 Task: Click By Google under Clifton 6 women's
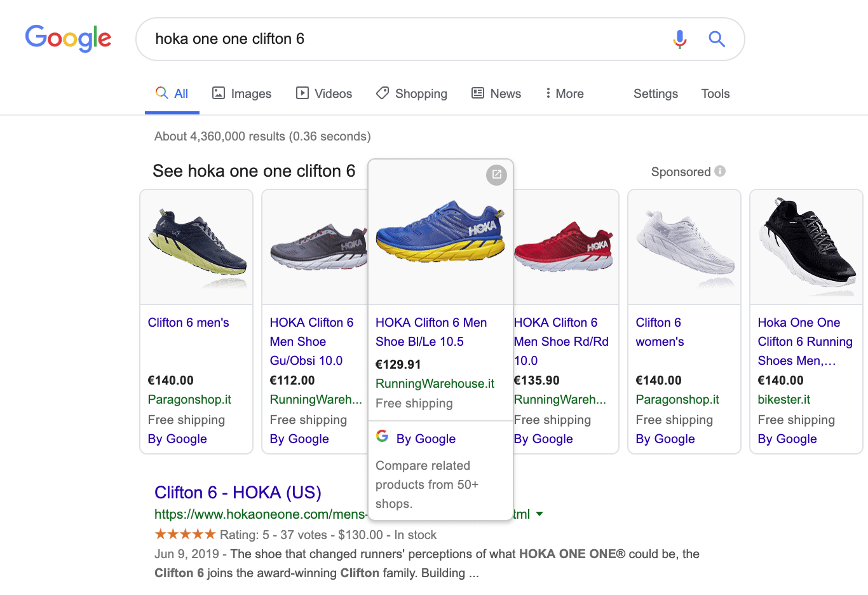665,439
